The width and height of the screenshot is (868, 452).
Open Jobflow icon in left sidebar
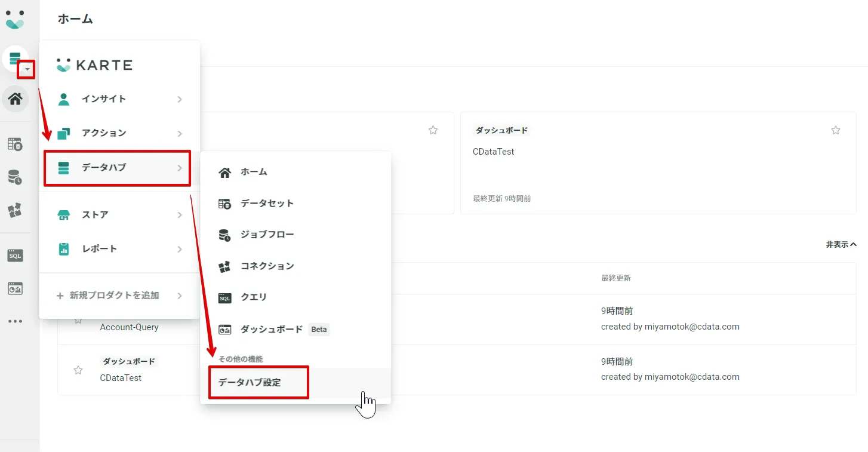click(x=15, y=177)
